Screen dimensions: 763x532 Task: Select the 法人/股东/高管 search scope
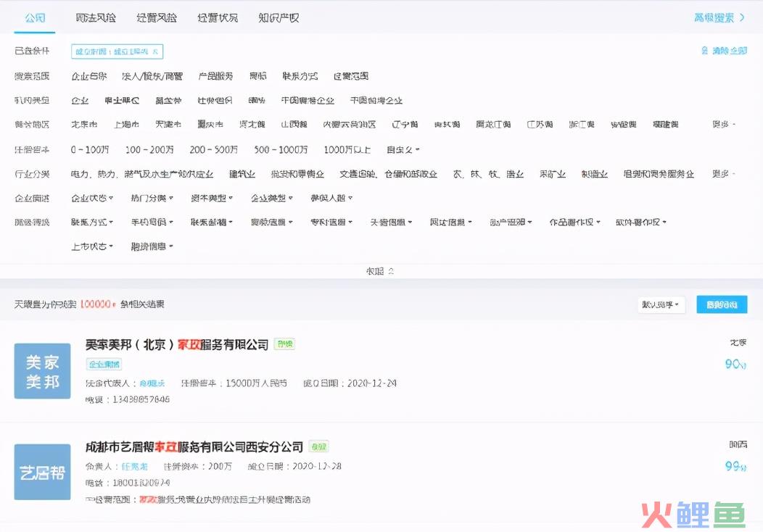[x=152, y=76]
